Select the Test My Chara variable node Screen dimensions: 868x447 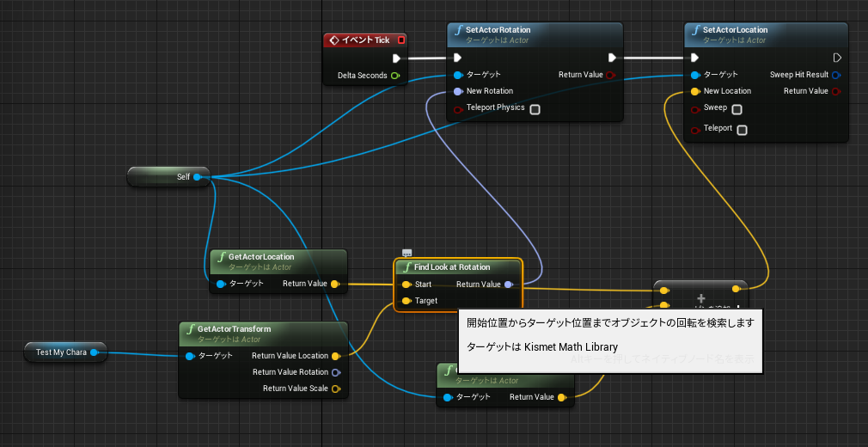point(65,352)
